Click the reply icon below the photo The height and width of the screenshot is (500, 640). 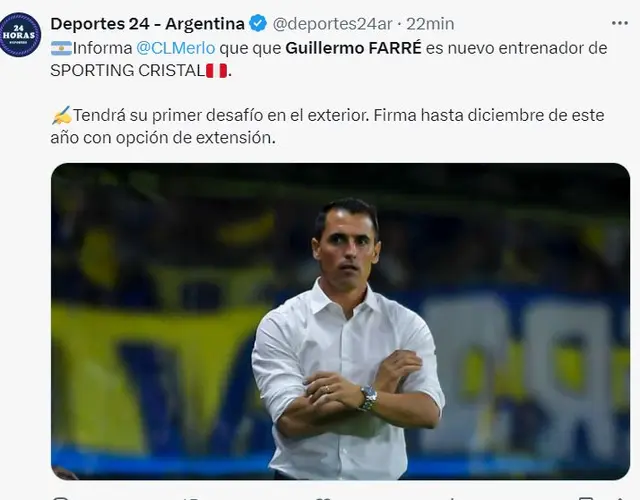[x=61, y=498]
